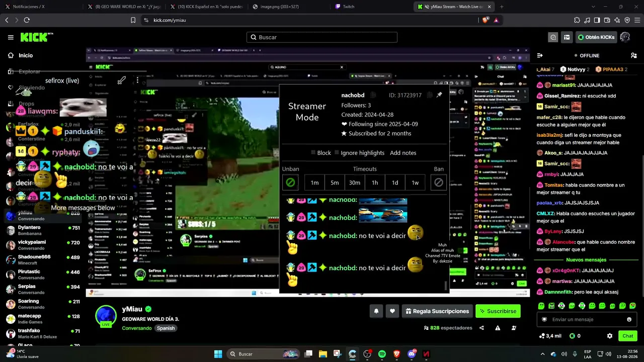Open Brave Rewards triangle icon

[x=496, y=20]
